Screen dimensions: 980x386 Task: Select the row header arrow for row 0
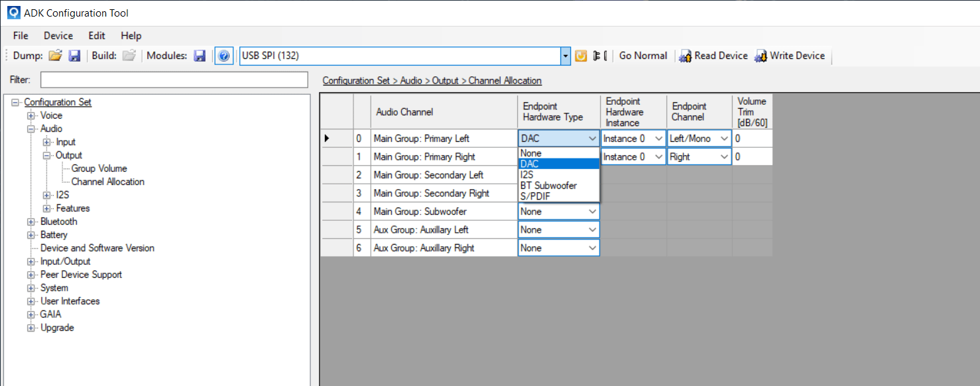click(337, 139)
